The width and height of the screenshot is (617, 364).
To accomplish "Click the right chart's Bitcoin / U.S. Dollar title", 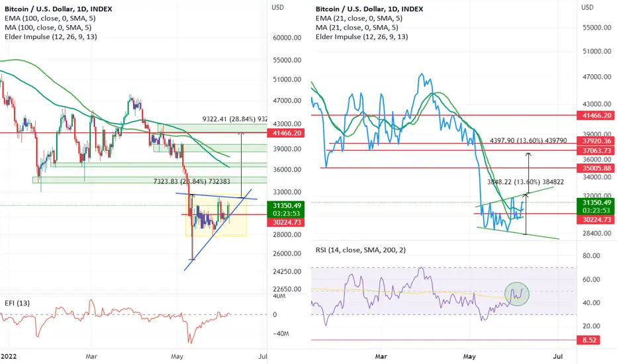I will (x=369, y=9).
